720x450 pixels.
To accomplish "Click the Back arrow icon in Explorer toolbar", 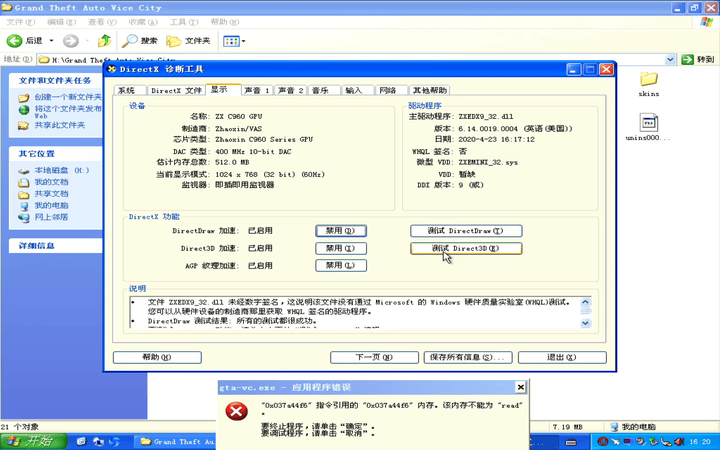I will coord(14,41).
